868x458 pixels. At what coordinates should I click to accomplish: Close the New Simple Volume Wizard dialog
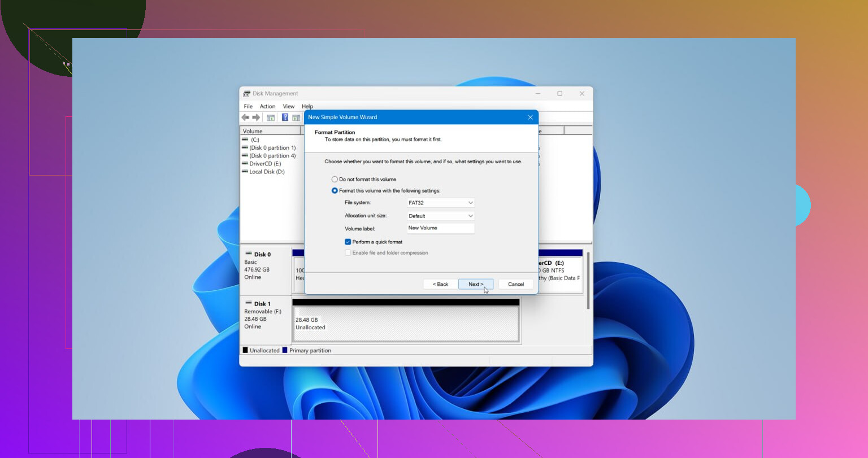coord(530,117)
